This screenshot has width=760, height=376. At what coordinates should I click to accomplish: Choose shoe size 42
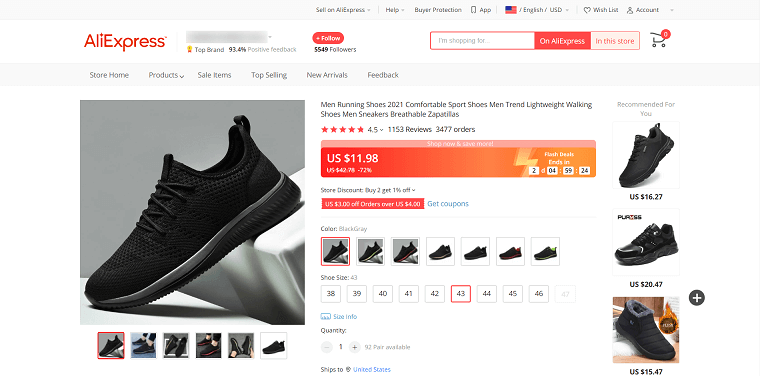pos(435,294)
